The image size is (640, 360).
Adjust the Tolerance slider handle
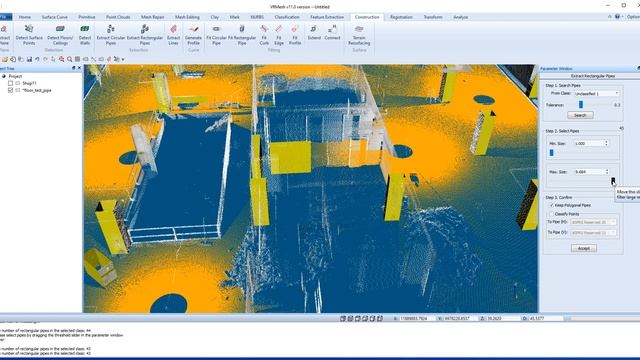[581, 105]
